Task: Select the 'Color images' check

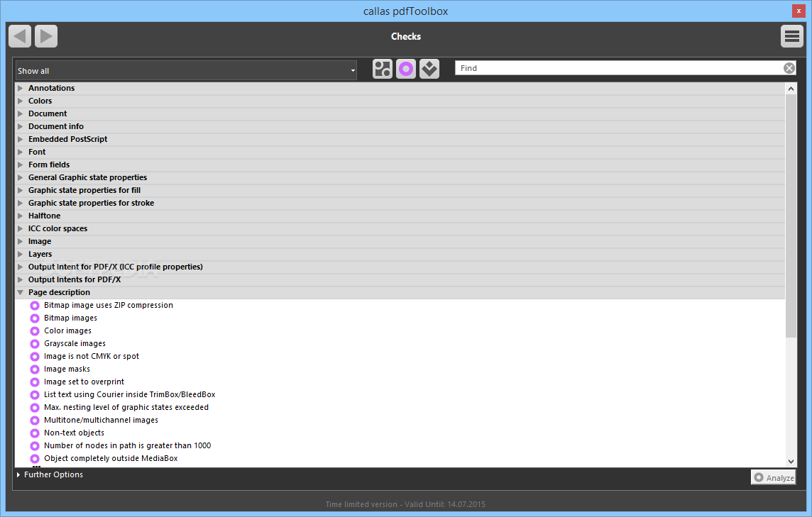Action: tap(68, 331)
